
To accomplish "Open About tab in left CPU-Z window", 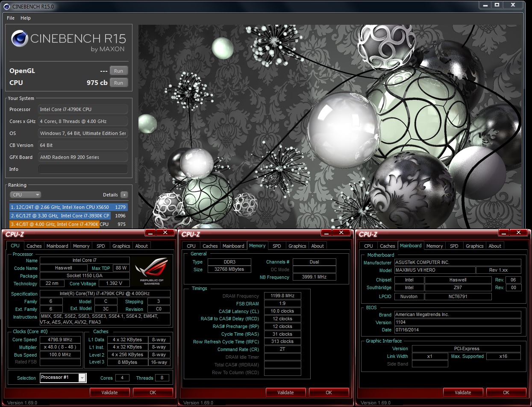I will [x=141, y=246].
